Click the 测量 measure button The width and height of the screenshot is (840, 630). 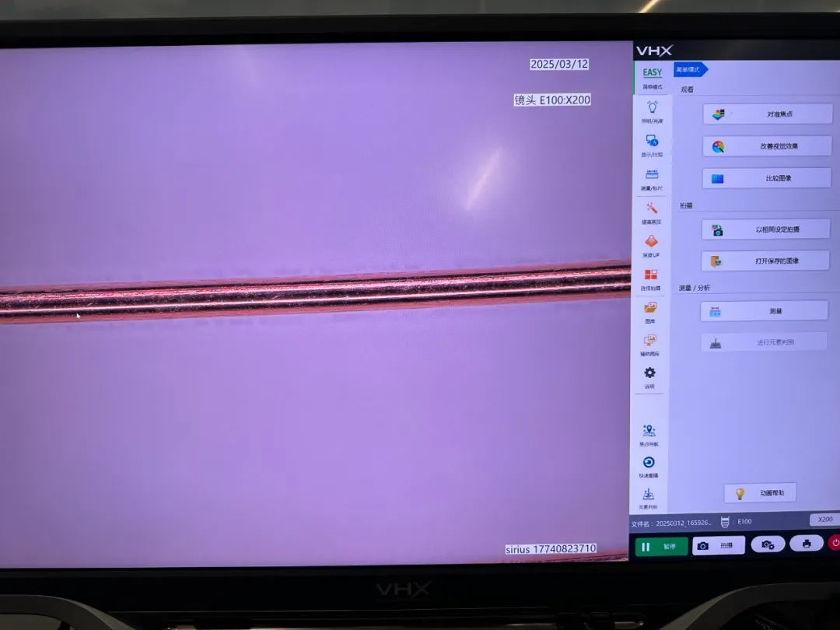765,310
